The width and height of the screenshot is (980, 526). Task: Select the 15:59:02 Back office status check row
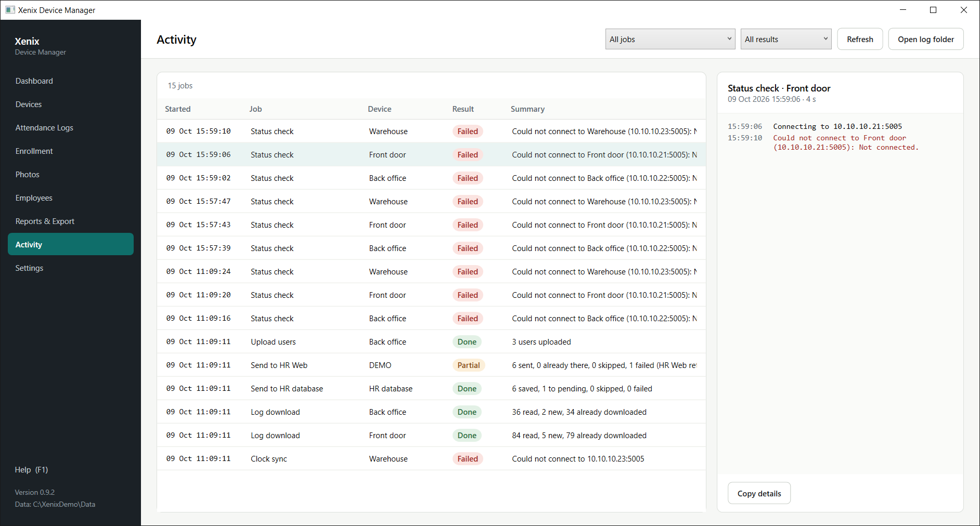(x=431, y=178)
